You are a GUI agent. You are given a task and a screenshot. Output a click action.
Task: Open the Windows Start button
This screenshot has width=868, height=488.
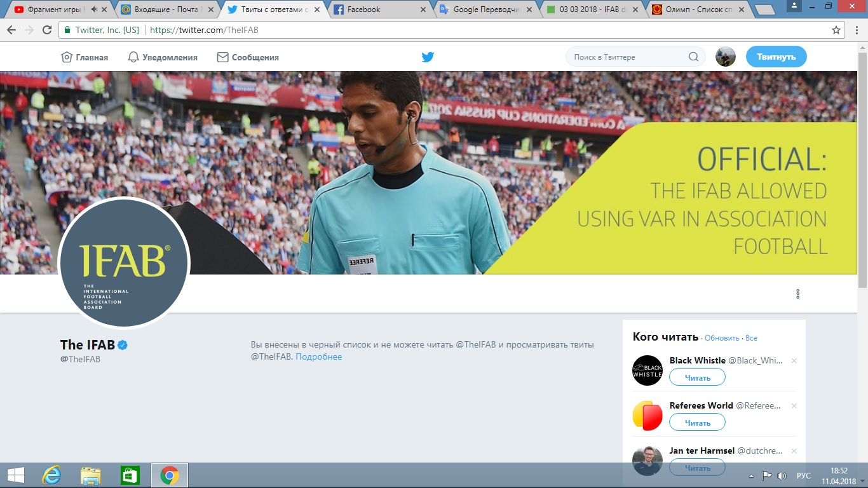[x=15, y=475]
